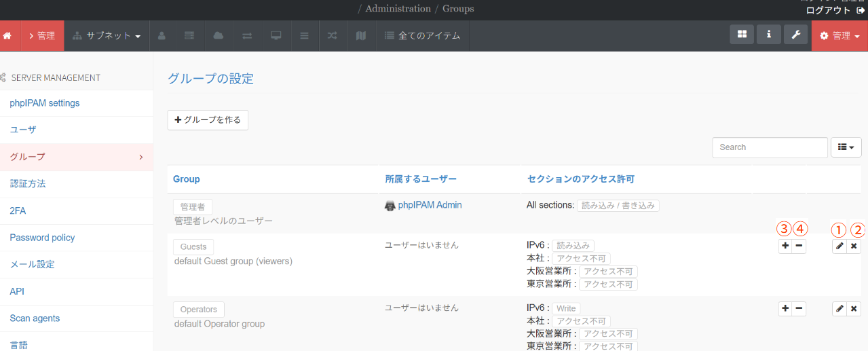Open the locations map icon
Screen dimensions: 868x351
pos(361,35)
